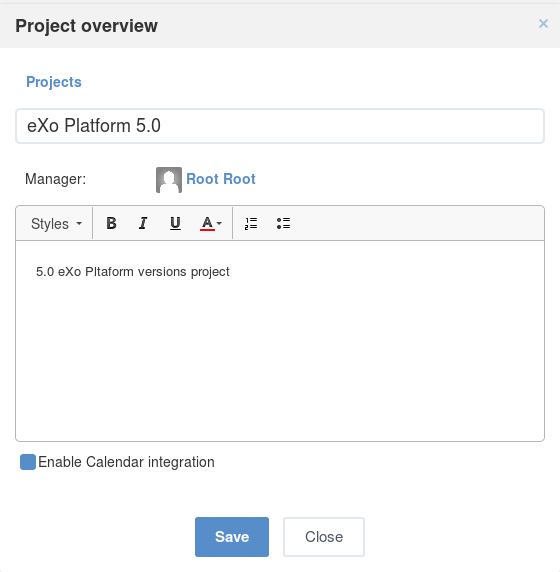Image resolution: width=560 pixels, height=572 pixels.
Task: Click the description text in the editor
Action: coord(132,272)
